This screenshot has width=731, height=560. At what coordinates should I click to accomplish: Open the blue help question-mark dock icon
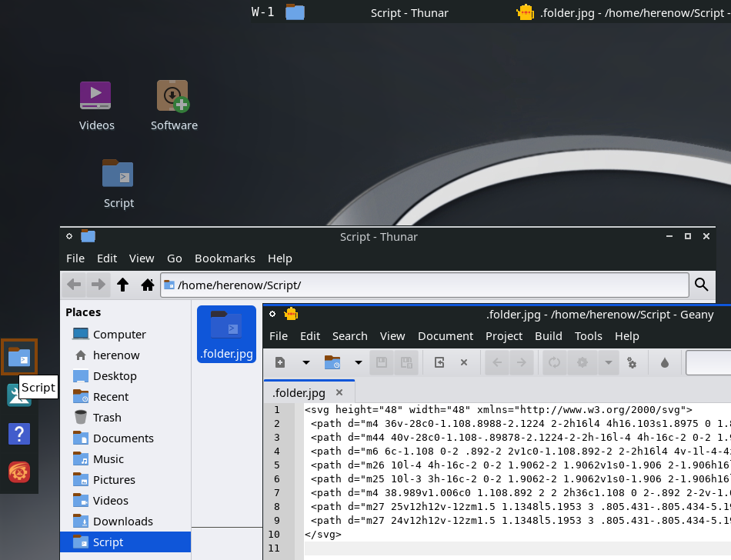(x=19, y=434)
